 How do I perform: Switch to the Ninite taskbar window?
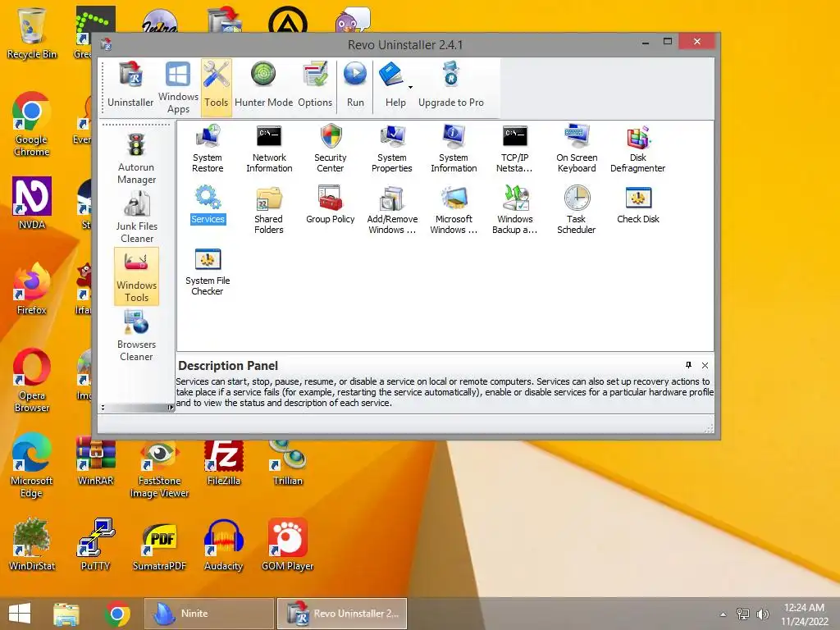click(209, 614)
